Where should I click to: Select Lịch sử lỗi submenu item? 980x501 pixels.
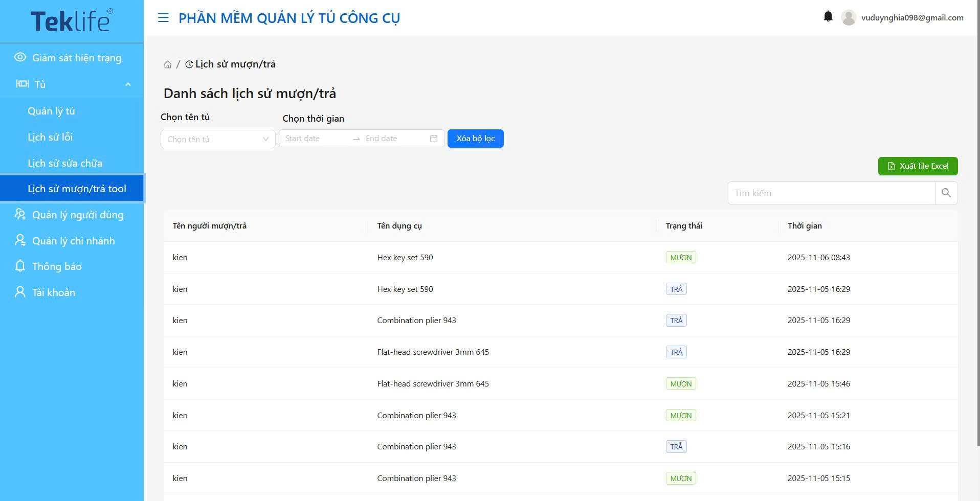tap(50, 137)
